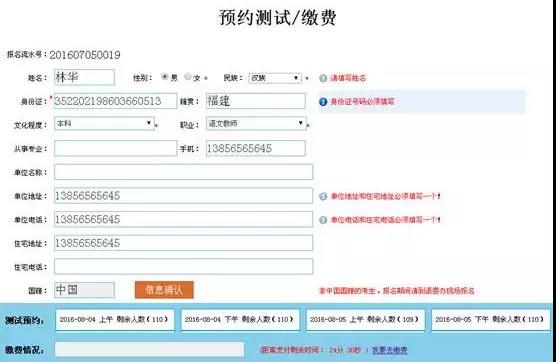Choose the 2016-08-04 上午 test slot
Image resolution: width=556 pixels, height=362 pixels.
[115, 319]
